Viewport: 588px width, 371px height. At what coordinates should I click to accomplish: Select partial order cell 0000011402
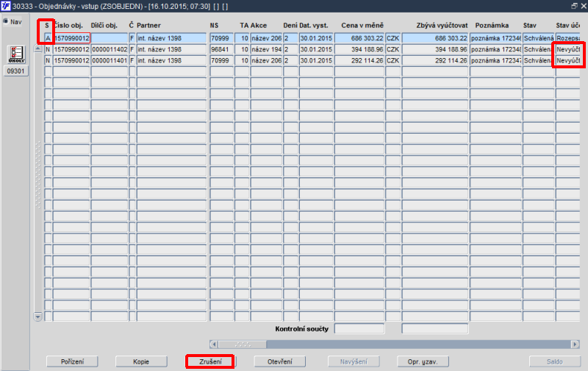coord(109,49)
